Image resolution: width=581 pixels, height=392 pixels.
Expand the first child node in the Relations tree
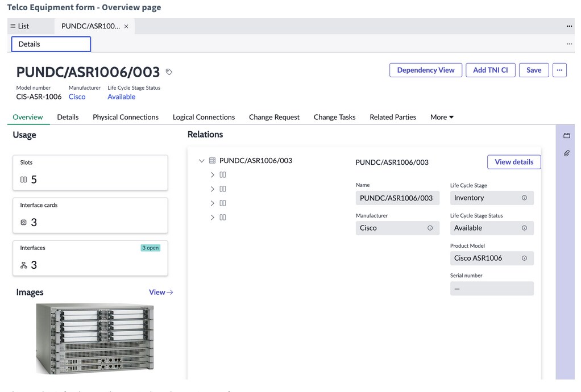tap(212, 174)
